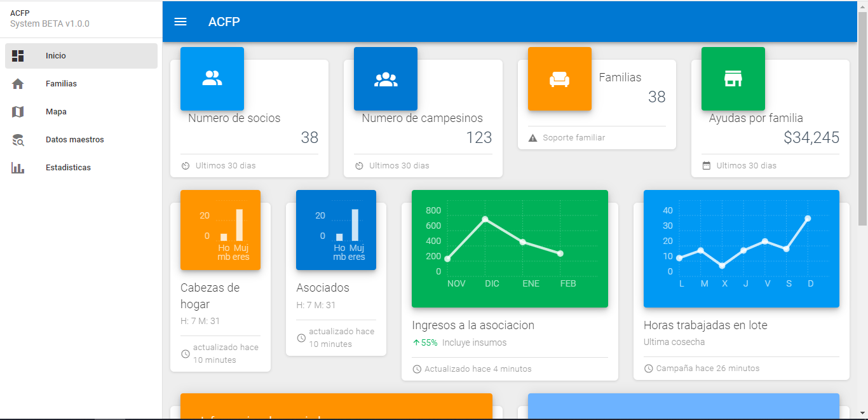Open the hamburger menu in header
Viewport: 868px width, 420px height.
tap(180, 22)
